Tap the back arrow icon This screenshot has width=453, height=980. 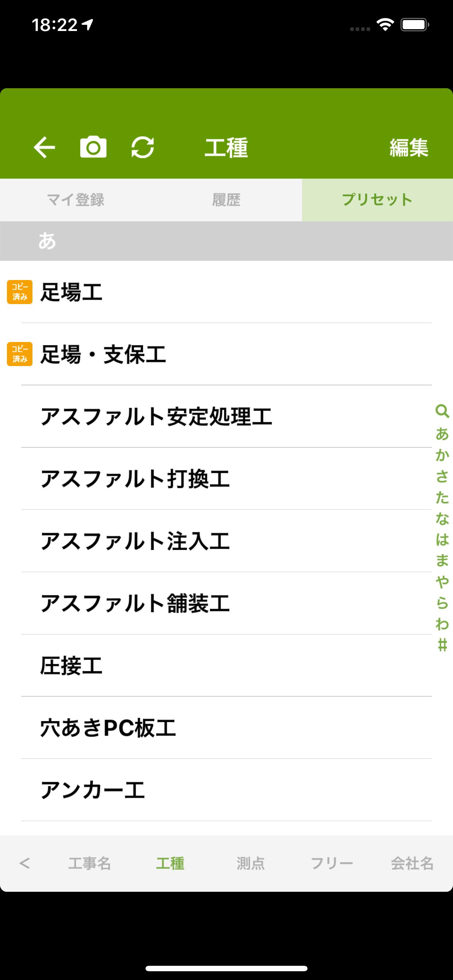click(44, 147)
